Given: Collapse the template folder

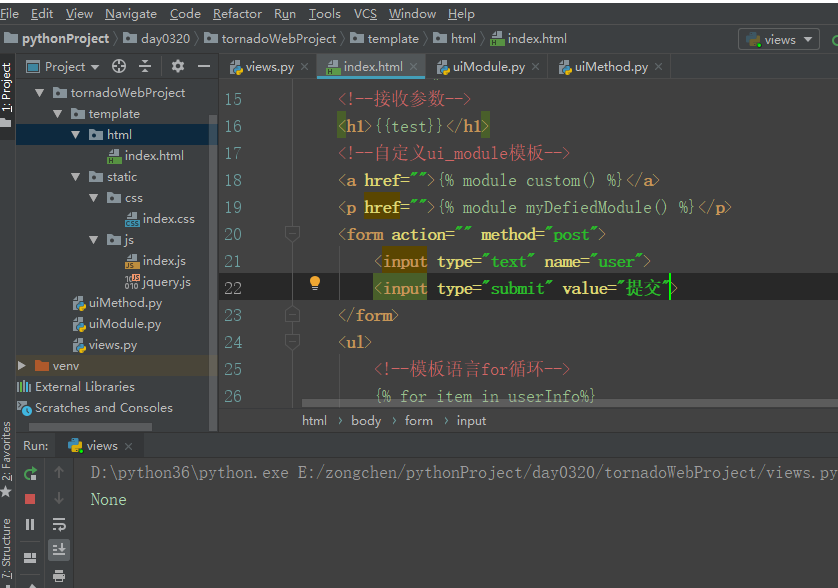Looking at the screenshot, I should click(57, 114).
